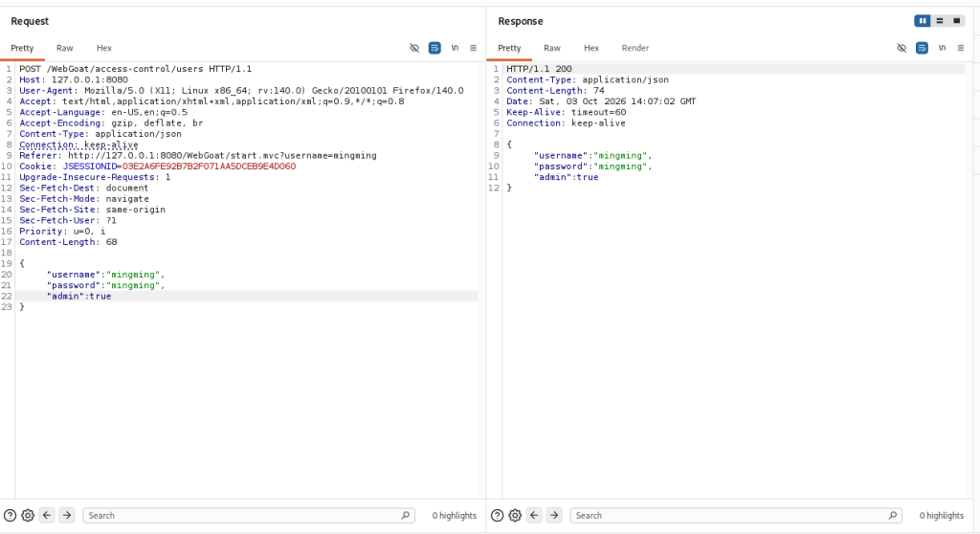Click the Referer header line
The image size is (980, 534).
tap(197, 156)
